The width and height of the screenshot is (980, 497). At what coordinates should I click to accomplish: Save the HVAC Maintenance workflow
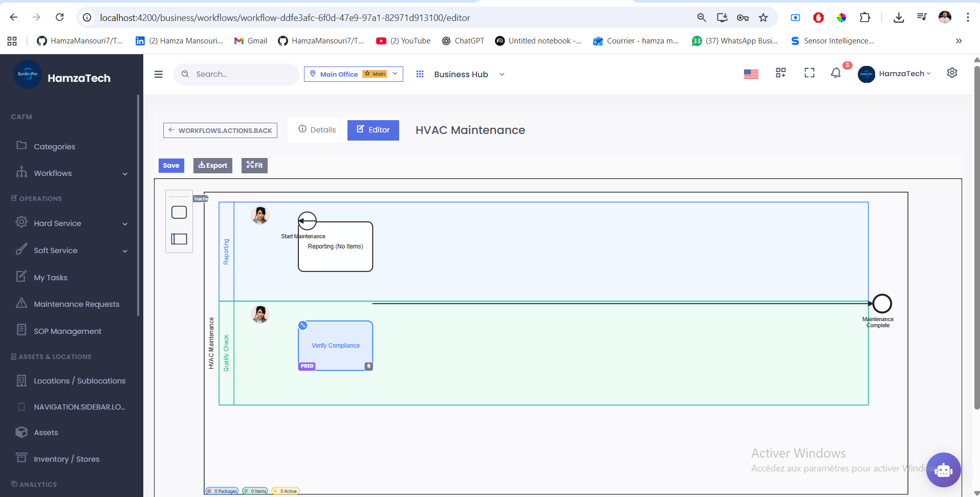pos(171,165)
